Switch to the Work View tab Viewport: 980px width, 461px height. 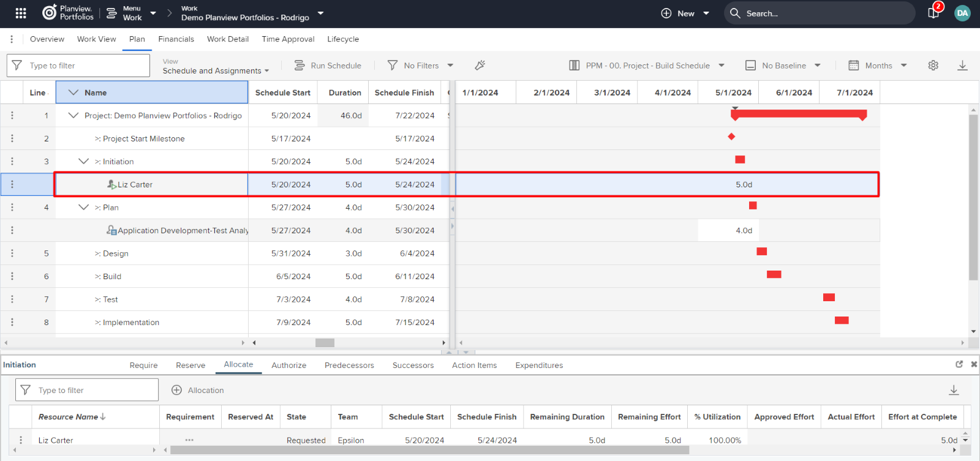(96, 39)
